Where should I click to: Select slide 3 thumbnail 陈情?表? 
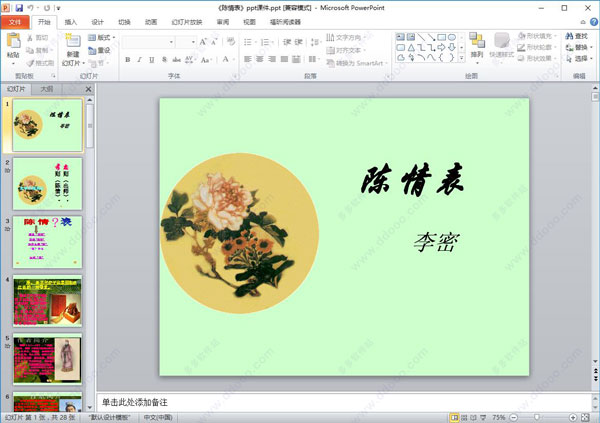(x=47, y=242)
